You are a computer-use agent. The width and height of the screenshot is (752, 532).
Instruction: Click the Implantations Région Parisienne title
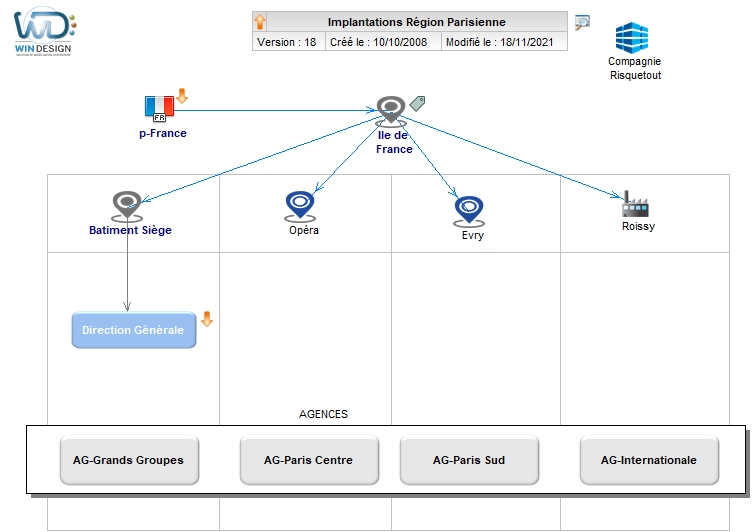point(416,22)
